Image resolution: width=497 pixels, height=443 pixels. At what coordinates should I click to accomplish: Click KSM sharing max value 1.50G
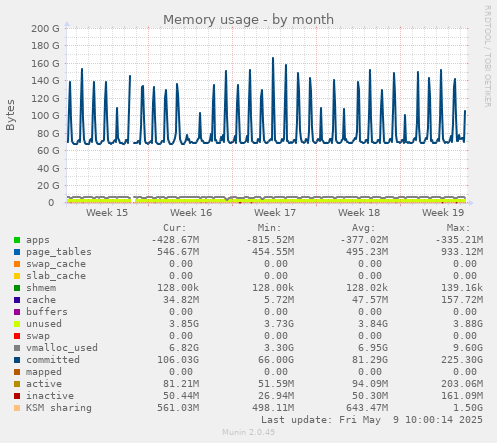coord(468,408)
